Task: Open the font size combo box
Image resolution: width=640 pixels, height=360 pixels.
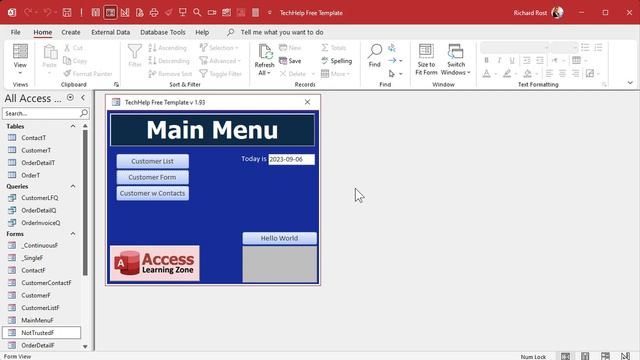Action: (x=564, y=48)
